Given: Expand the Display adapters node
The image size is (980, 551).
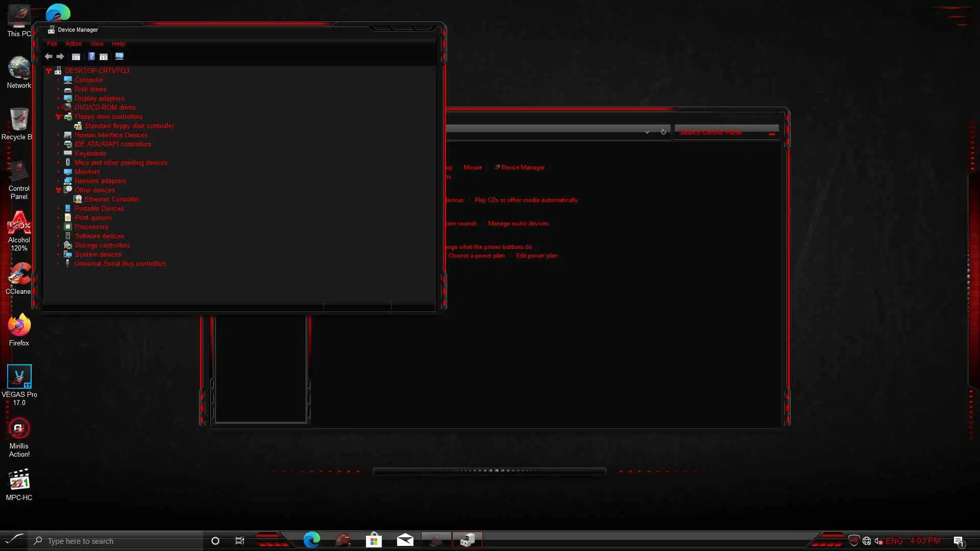Looking at the screenshot, I should (x=58, y=98).
